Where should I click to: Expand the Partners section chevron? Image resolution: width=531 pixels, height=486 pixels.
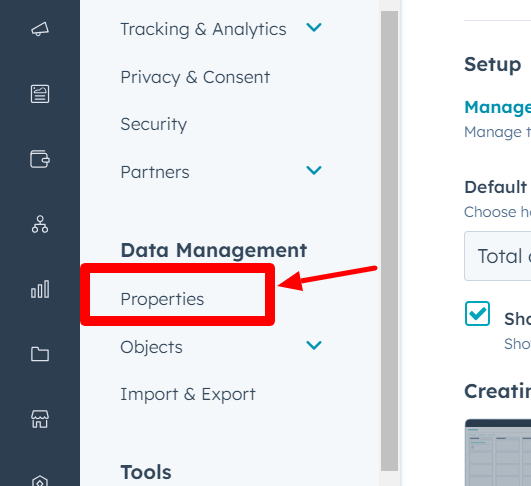pyautogui.click(x=314, y=170)
